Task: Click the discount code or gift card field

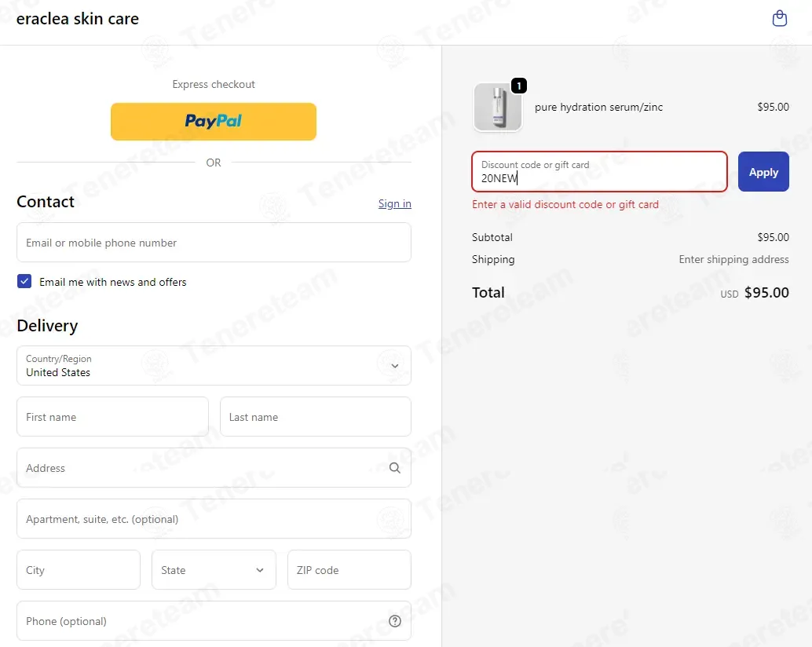Action: click(x=599, y=172)
